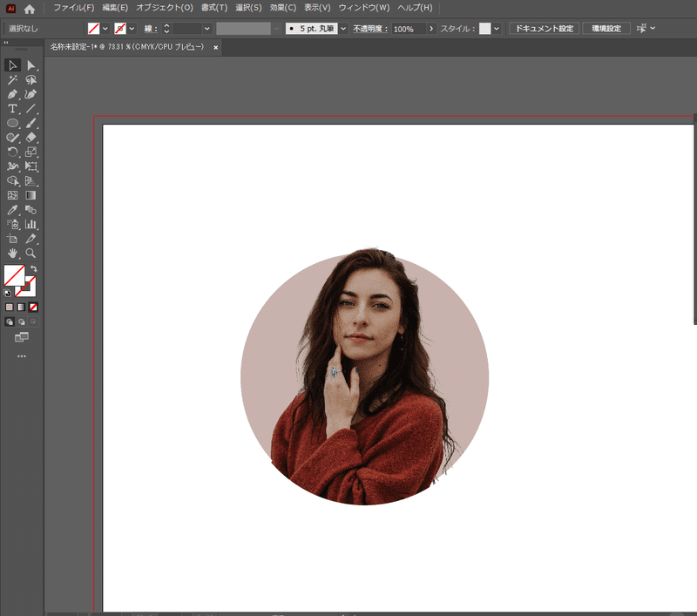
Task: Expand the opacity slider arrow
Action: tap(431, 29)
